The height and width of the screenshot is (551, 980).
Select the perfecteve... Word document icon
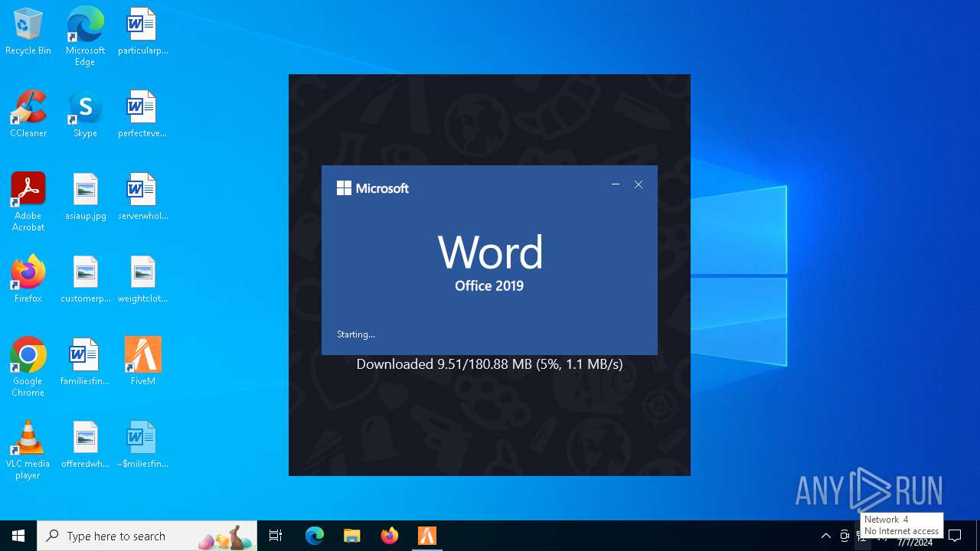[x=142, y=115]
